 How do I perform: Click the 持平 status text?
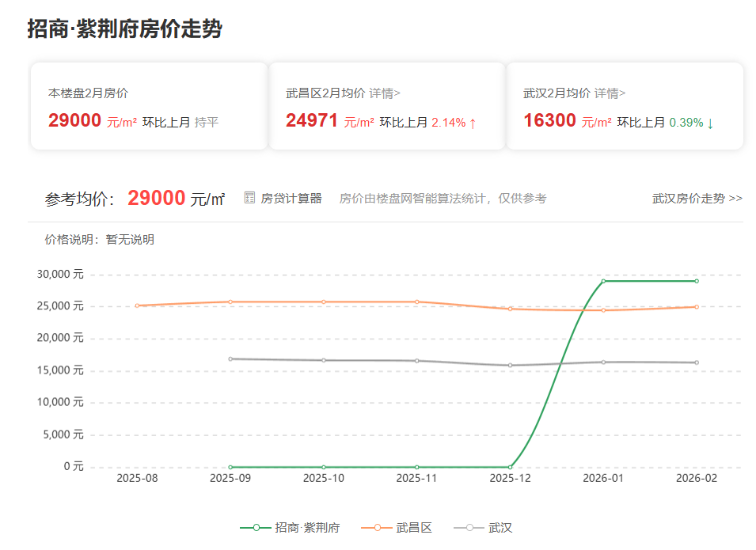pyautogui.click(x=207, y=123)
